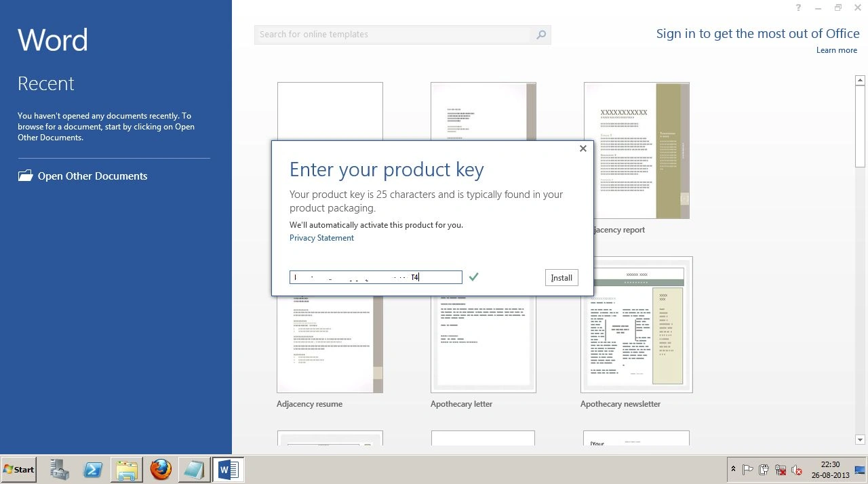Show hidden system tray icons

point(733,469)
